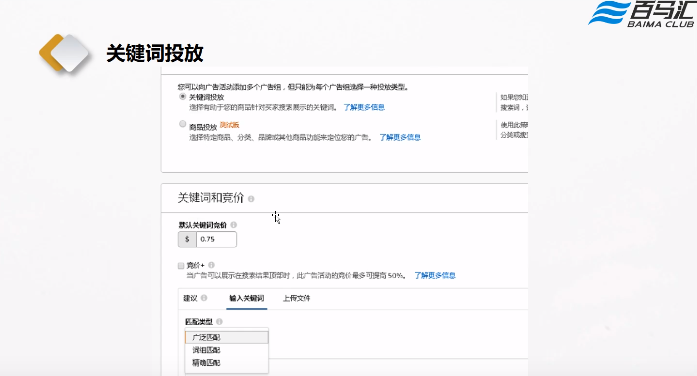The width and height of the screenshot is (697, 376).
Task: Select the 关键词投放 radio button
Action: tap(182, 96)
